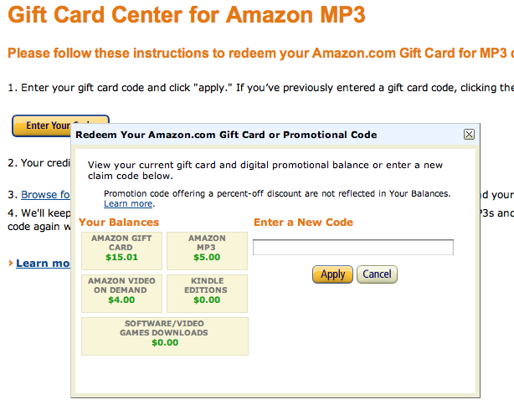This screenshot has width=514, height=420.
Task: Click the $4.00 Video On Demand amount
Action: pos(121,300)
